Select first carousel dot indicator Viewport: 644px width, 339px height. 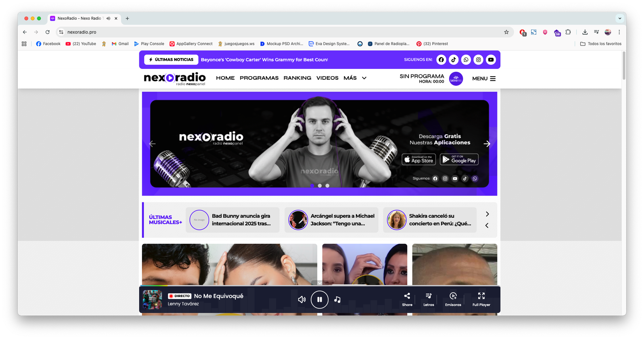click(x=312, y=186)
